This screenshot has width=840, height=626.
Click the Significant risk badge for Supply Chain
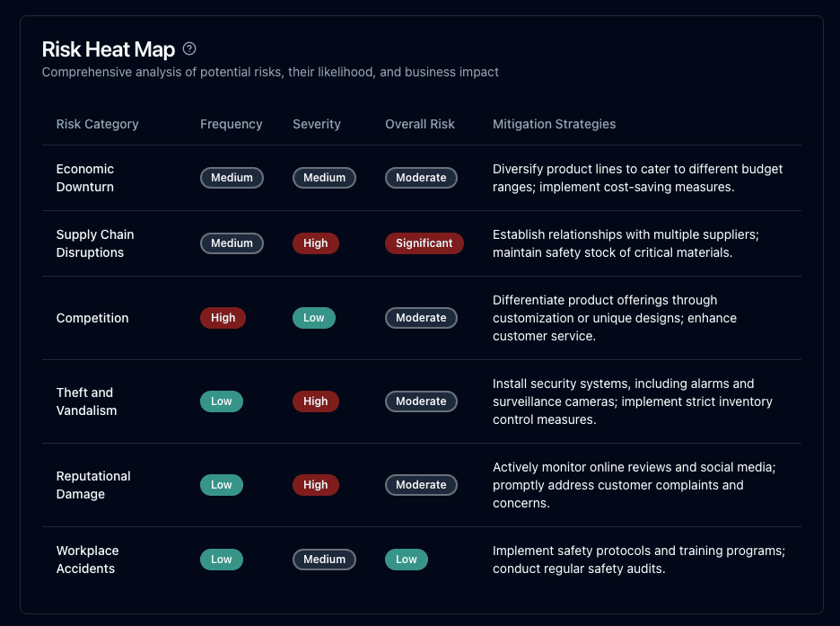coord(424,243)
